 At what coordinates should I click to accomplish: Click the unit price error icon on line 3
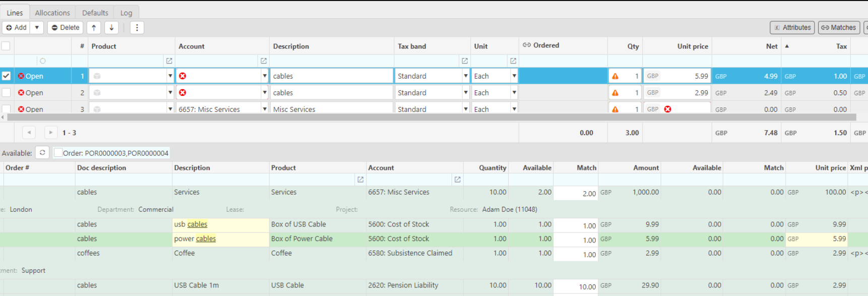coord(667,109)
